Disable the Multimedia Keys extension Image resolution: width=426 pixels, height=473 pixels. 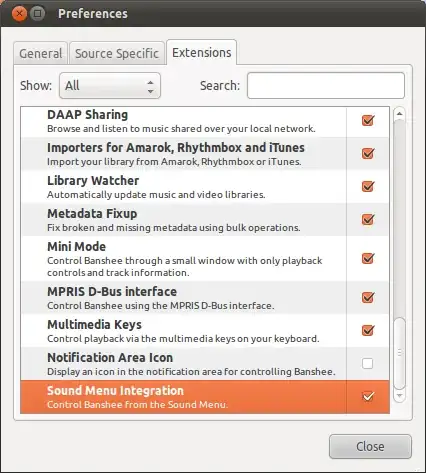coord(368,330)
